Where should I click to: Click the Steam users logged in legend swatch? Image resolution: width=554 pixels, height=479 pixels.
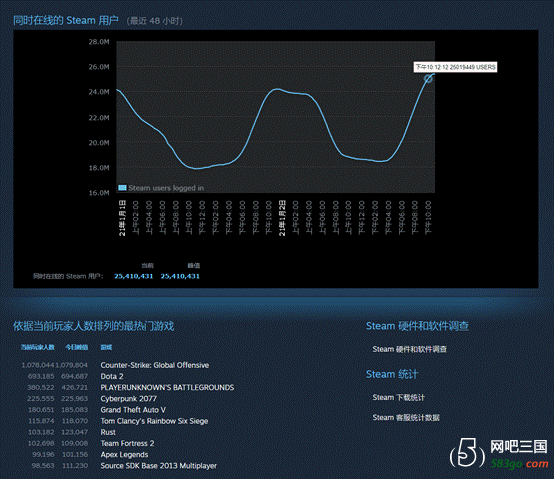pyautogui.click(x=122, y=188)
